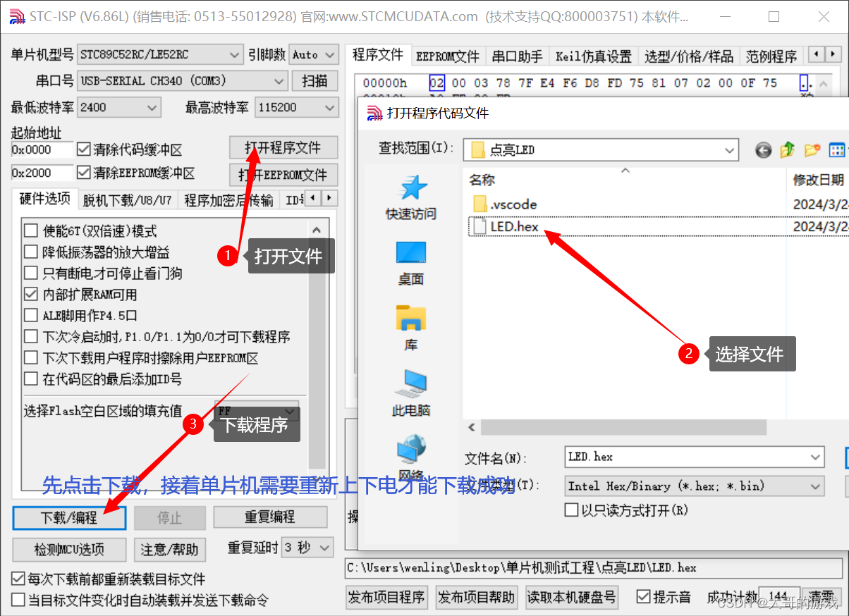Image resolution: width=849 pixels, height=616 pixels.
Task: Enable 当目标文件变化时自动装载并发送下载命令
Action: [18, 600]
